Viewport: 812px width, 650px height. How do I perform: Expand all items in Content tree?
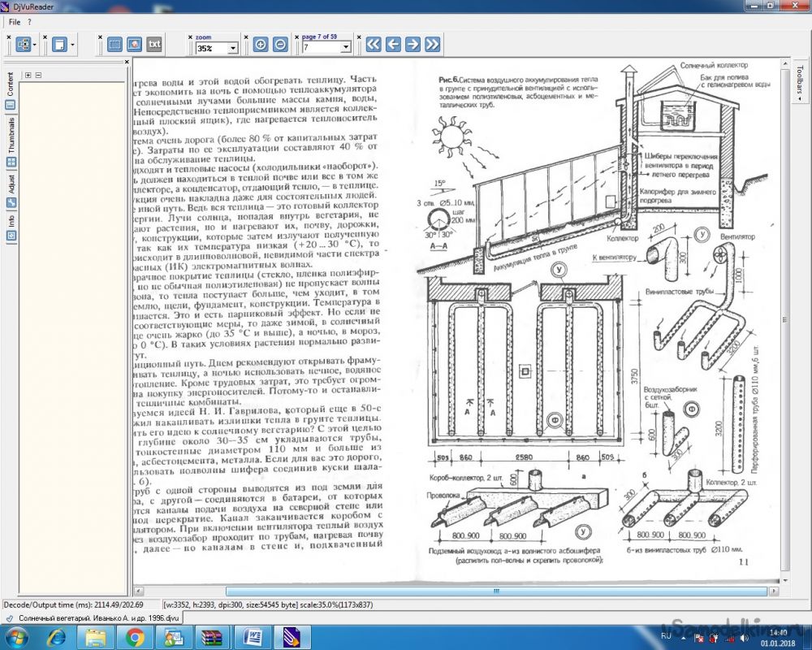pyautogui.click(x=28, y=76)
